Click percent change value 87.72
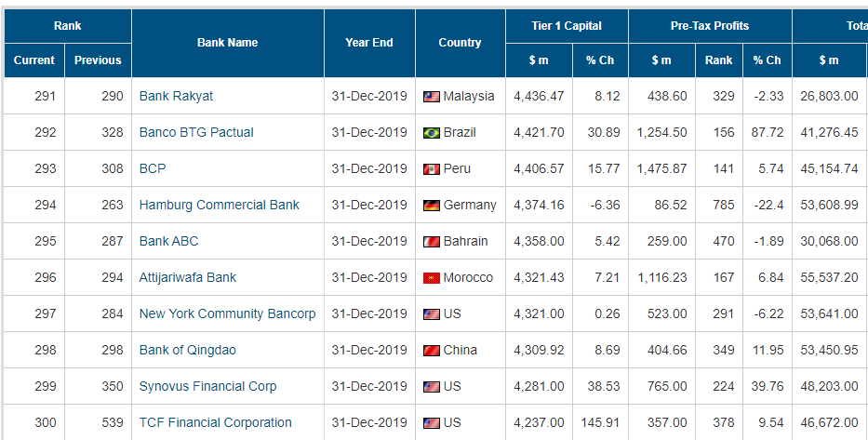Viewport: 868px width, 440px height. click(x=768, y=132)
